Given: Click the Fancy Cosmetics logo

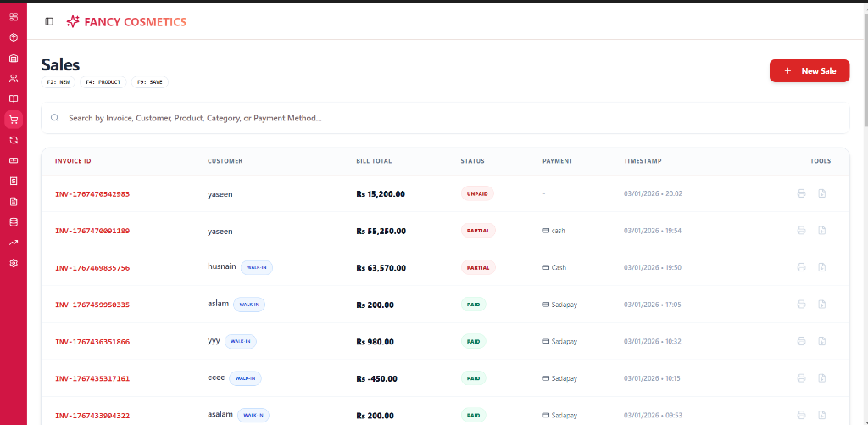Looking at the screenshot, I should tap(126, 22).
